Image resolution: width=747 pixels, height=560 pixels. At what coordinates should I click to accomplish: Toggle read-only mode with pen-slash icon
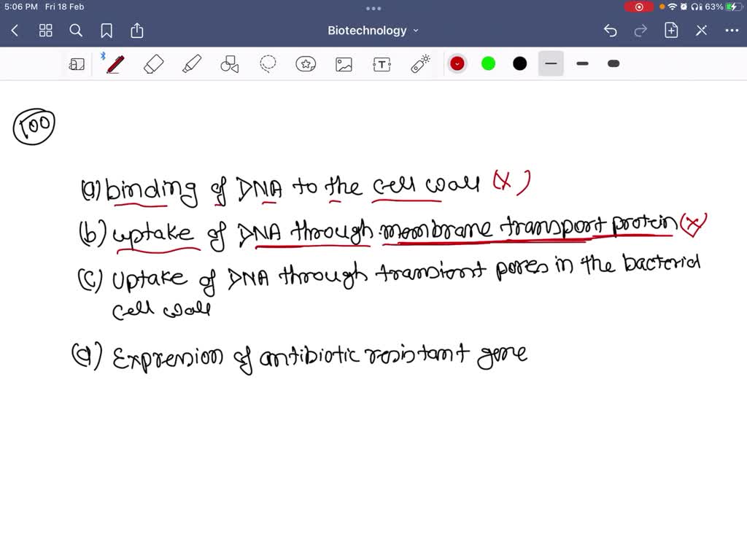[x=701, y=31]
